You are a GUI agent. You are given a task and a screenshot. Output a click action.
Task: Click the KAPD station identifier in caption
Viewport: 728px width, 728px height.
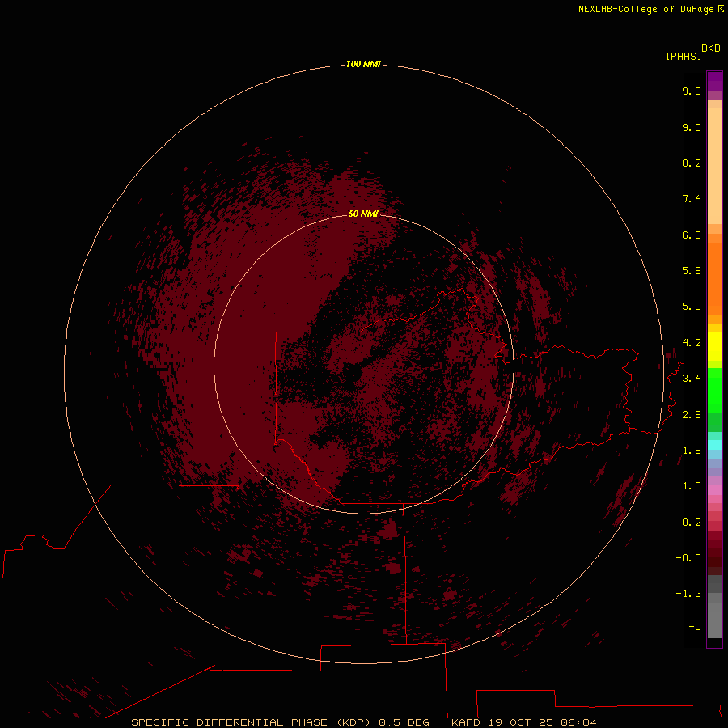pos(466,722)
